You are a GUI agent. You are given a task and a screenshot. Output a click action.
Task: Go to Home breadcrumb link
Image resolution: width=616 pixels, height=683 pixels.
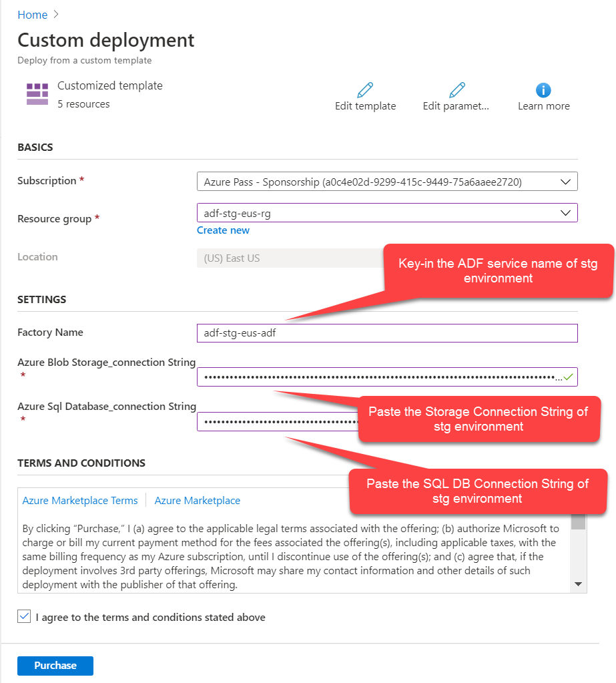click(32, 15)
